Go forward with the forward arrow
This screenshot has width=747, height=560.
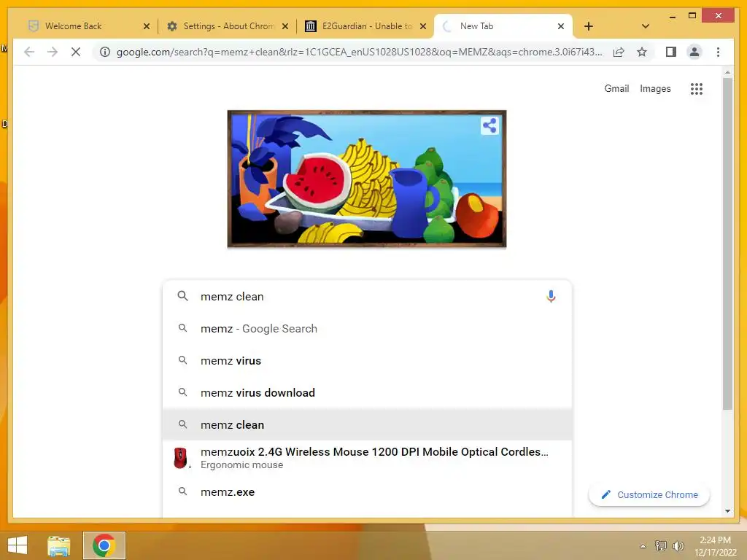(x=53, y=52)
